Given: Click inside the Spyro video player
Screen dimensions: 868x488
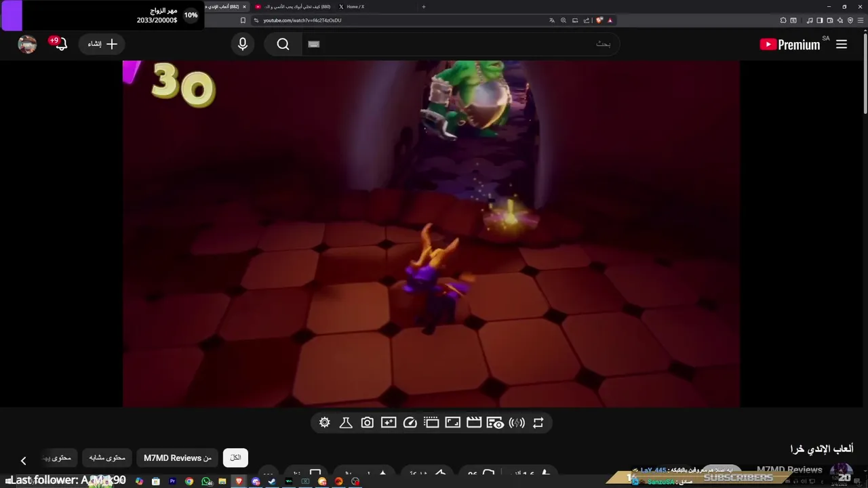Looking at the screenshot, I should pyautogui.click(x=431, y=234).
